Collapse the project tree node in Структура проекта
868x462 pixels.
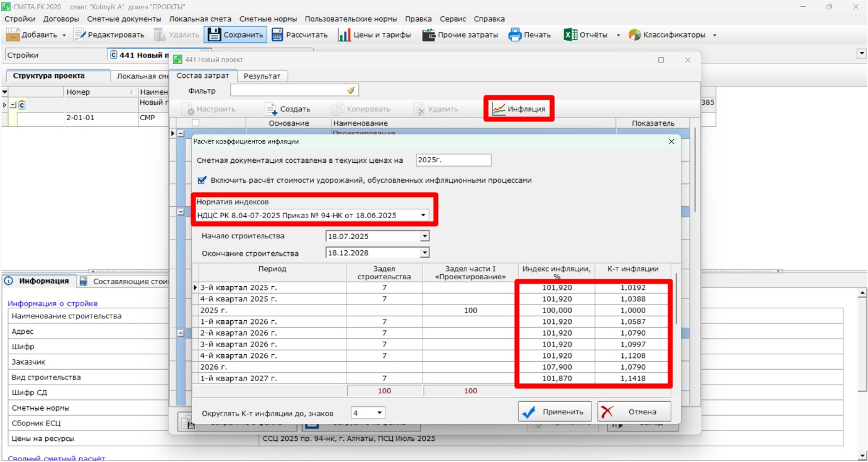coord(14,105)
